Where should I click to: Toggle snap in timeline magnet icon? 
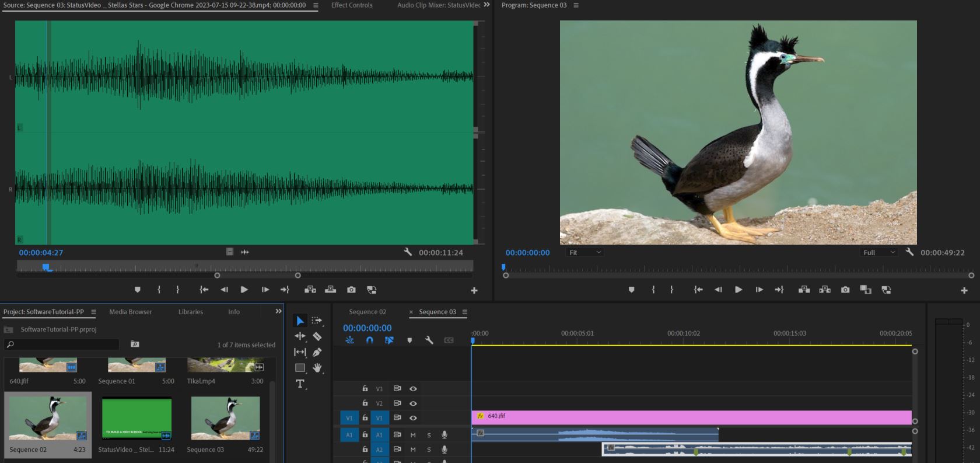click(369, 340)
